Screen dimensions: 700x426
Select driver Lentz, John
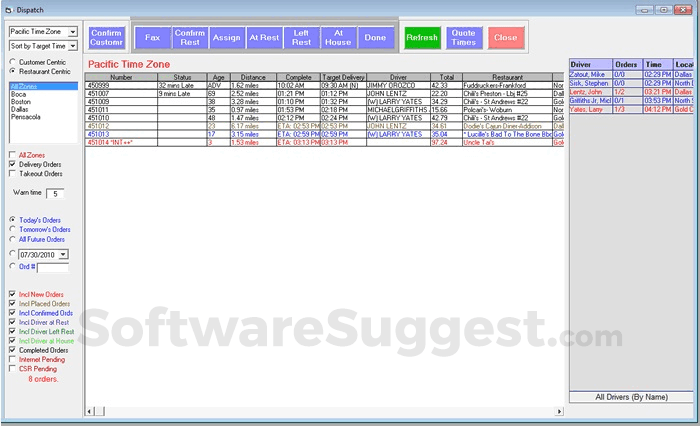click(x=631, y=92)
